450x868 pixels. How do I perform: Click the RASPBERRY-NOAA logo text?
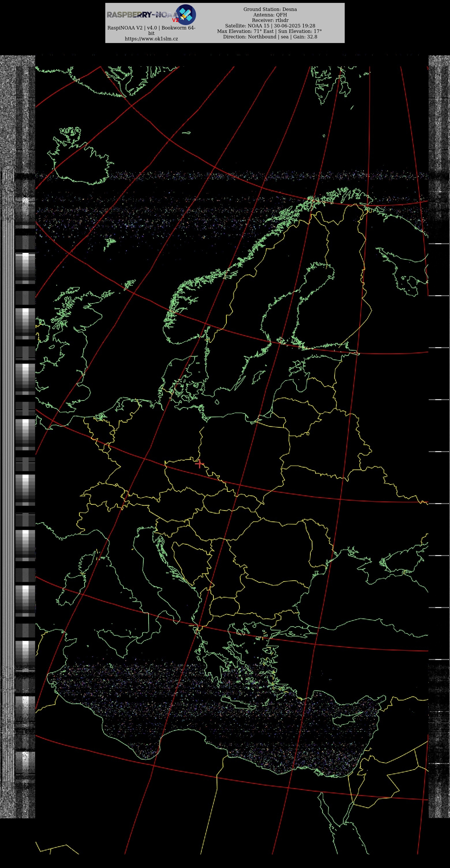coord(143,14)
